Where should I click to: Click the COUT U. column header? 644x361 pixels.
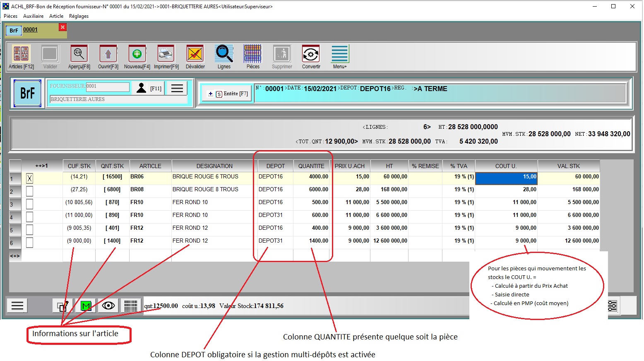point(506,166)
